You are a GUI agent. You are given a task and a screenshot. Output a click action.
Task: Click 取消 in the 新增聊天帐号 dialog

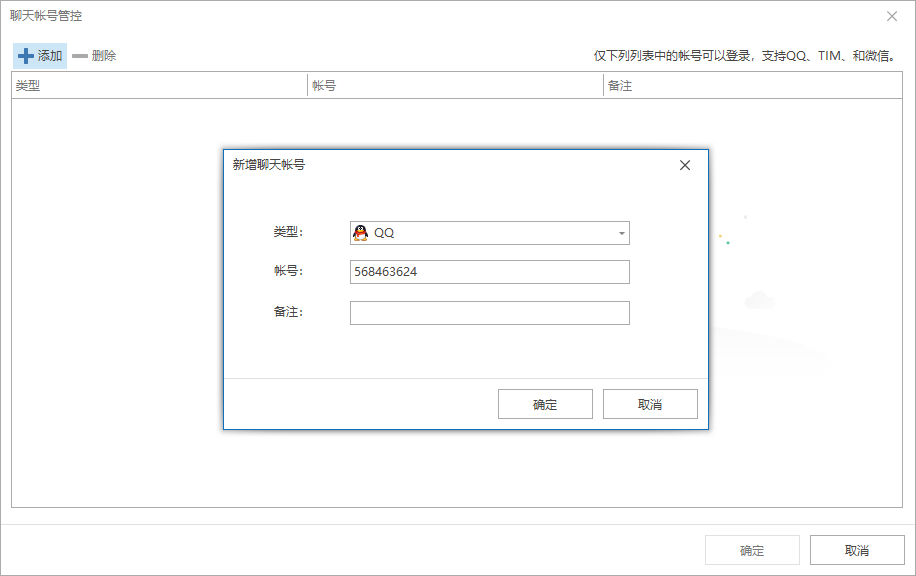click(x=650, y=404)
